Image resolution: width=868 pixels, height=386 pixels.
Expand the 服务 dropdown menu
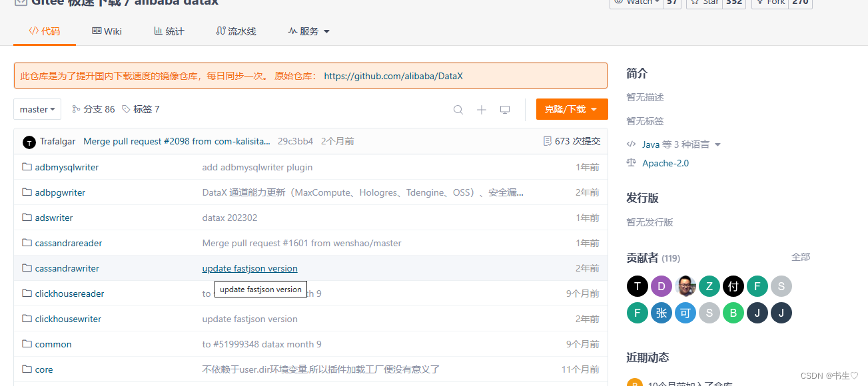(309, 31)
